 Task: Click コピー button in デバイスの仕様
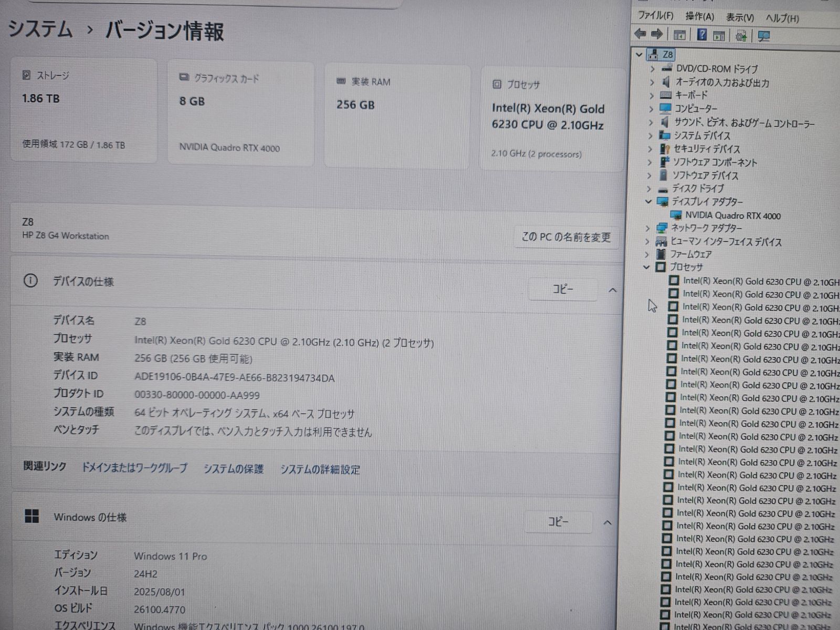563,289
